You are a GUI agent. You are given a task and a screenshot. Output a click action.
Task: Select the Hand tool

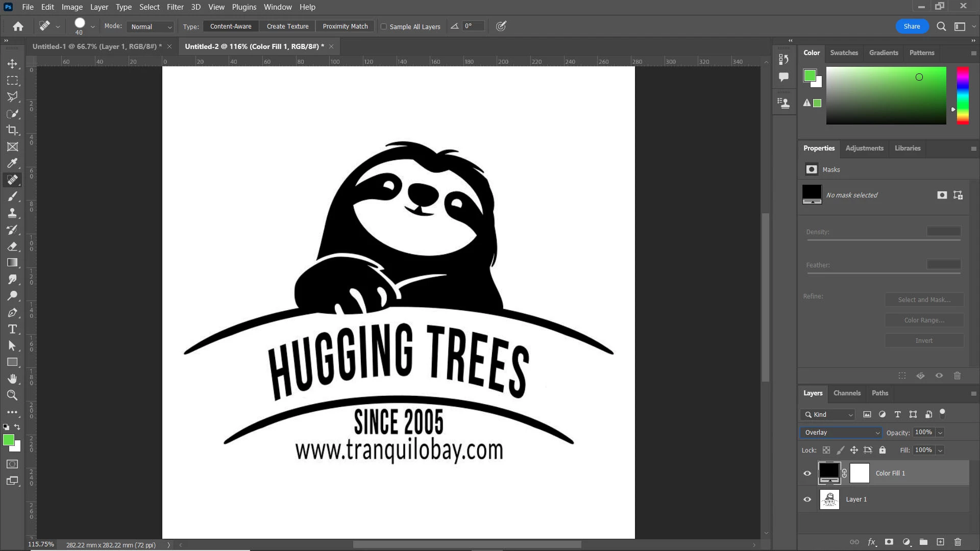pos(12,379)
